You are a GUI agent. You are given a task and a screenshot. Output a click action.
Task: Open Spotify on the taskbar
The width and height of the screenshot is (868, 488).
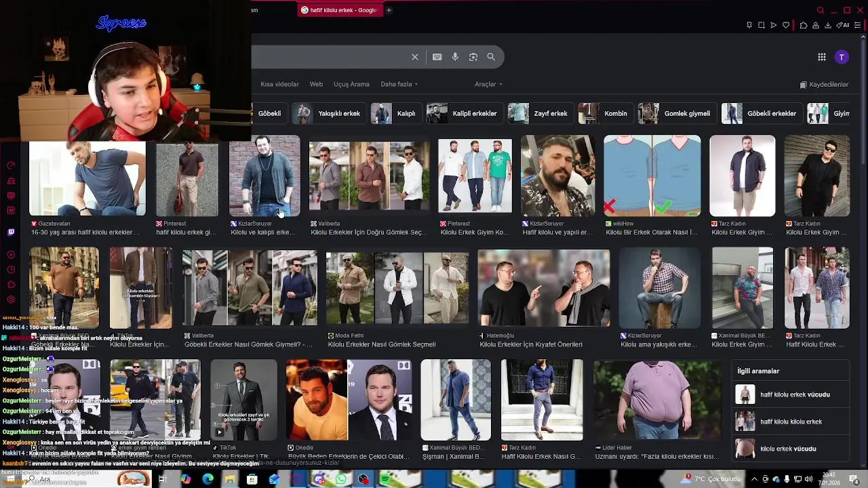(x=385, y=479)
